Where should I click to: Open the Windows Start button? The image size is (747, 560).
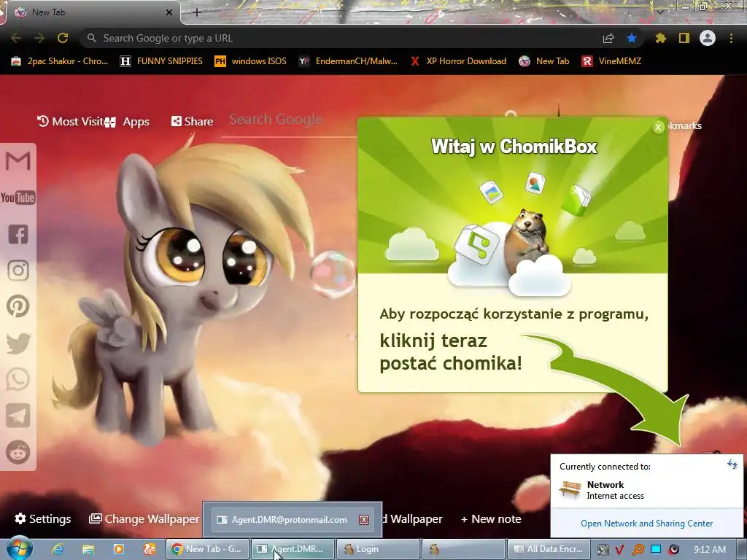19,548
